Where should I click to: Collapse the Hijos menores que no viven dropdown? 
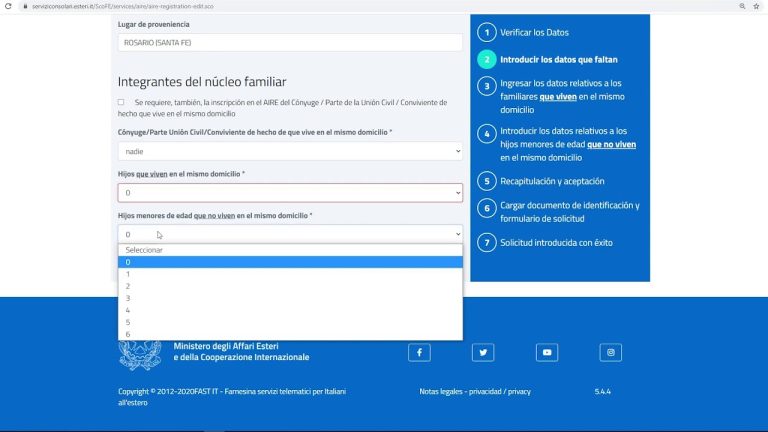coord(290,234)
